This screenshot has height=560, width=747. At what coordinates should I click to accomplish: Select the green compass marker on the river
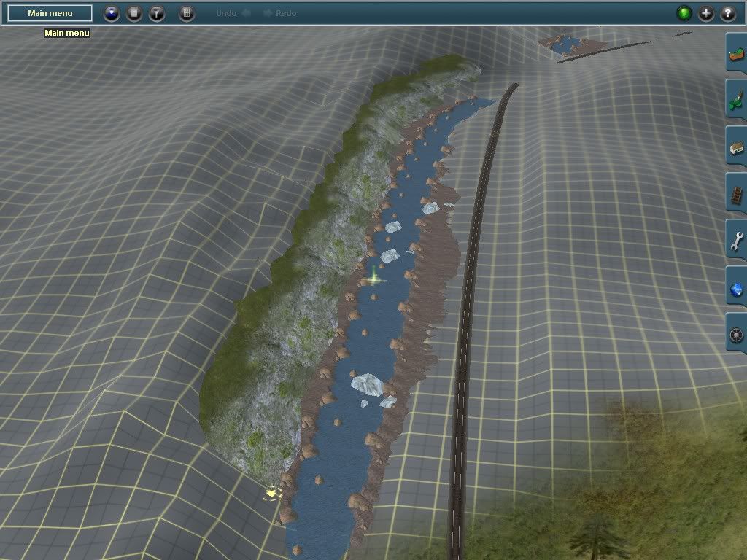point(375,278)
